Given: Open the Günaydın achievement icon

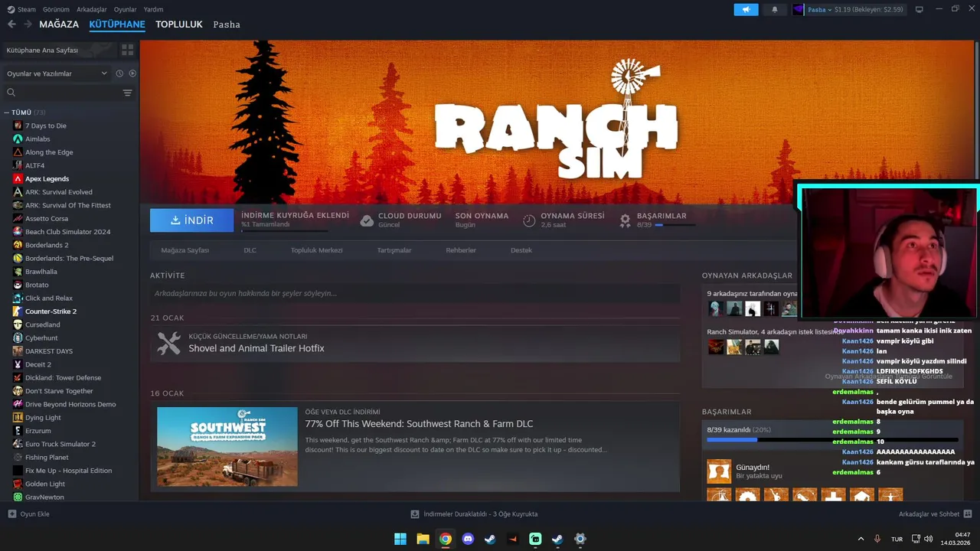Looking at the screenshot, I should tap(719, 471).
